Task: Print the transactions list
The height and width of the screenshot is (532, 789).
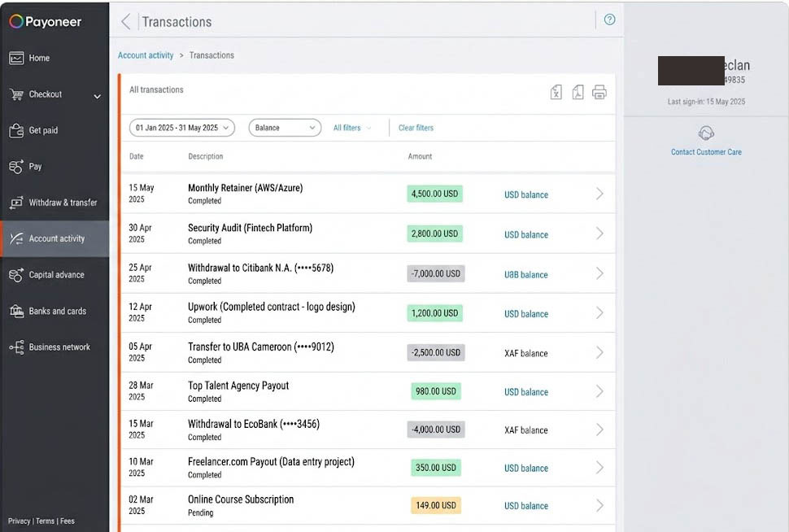Action: coord(599,92)
